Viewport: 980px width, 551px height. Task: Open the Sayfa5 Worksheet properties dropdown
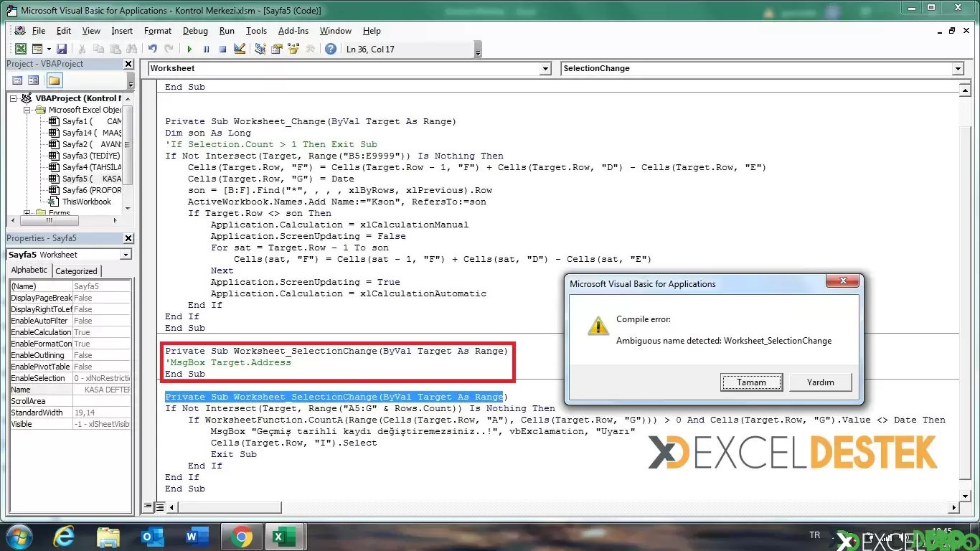pyautogui.click(x=126, y=255)
